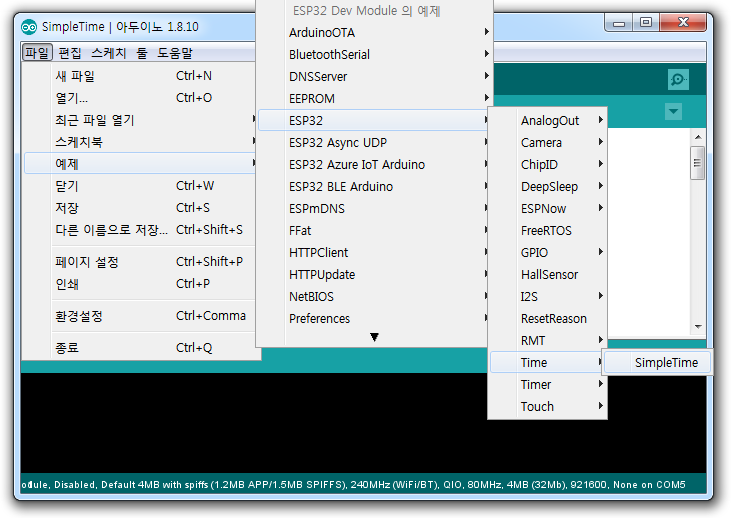Open ESP32 BLE Arduino examples
Viewport: 734px width, 518px height.
[x=374, y=186]
